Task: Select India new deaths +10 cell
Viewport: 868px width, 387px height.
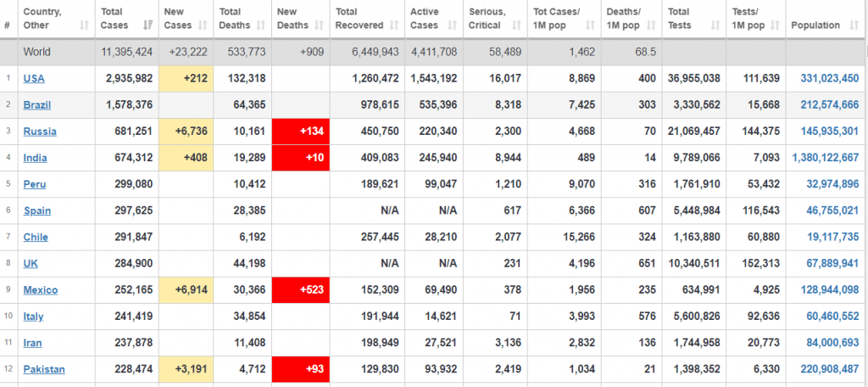Action: pyautogui.click(x=301, y=158)
